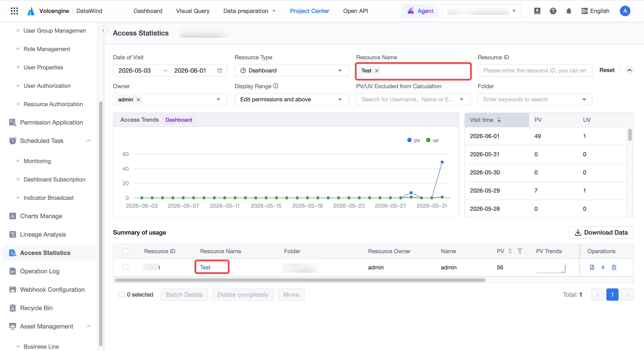644x351 pixels.
Task: Open the Test resource link
Action: click(205, 267)
